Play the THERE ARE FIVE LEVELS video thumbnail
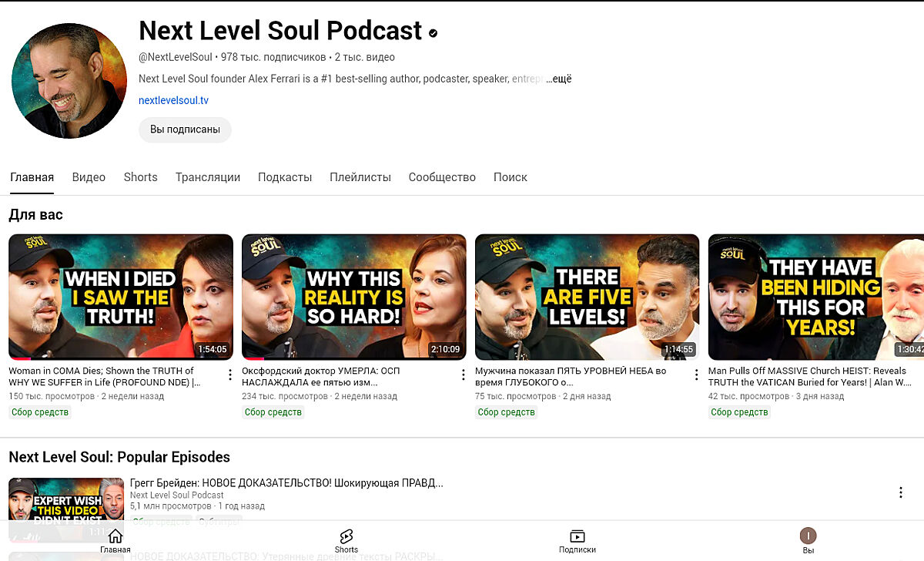 point(587,297)
